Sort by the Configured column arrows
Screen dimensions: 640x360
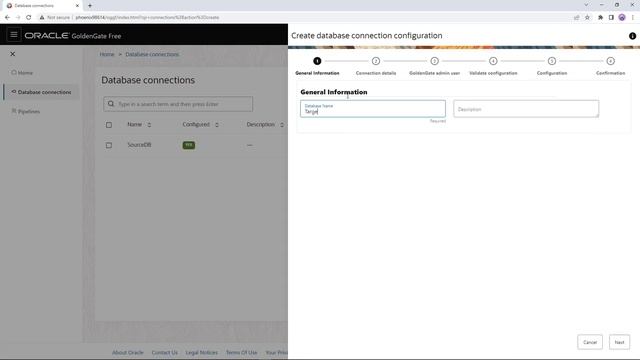point(217,125)
